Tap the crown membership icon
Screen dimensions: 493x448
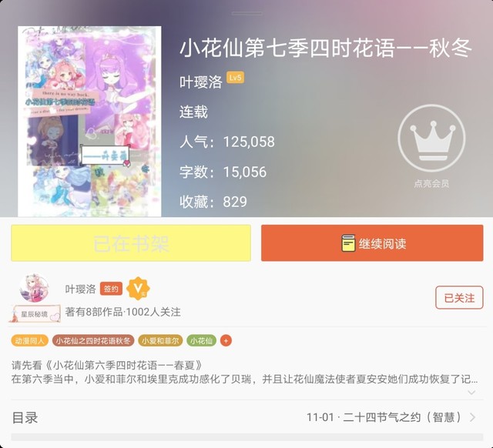(x=431, y=138)
